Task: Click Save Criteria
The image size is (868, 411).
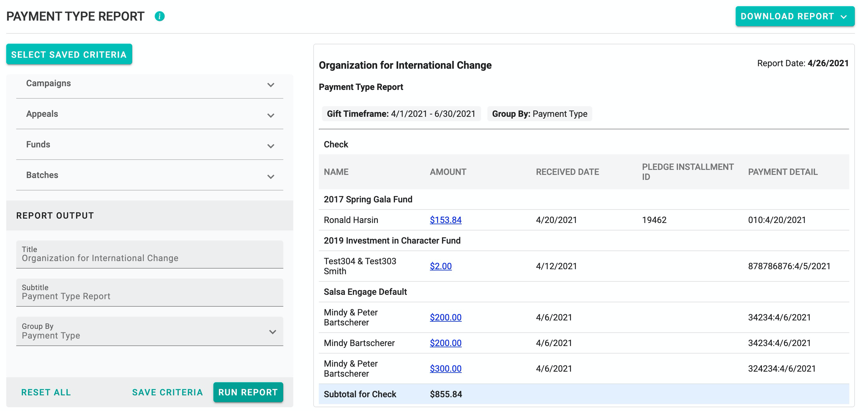Action: 168,392
